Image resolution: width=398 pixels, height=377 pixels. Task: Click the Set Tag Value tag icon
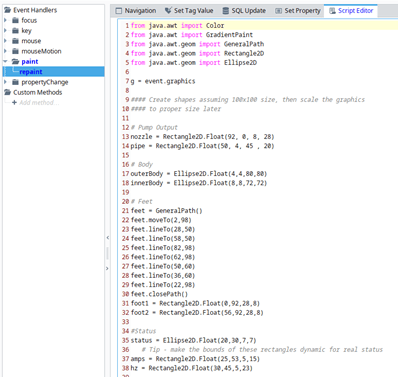click(x=168, y=11)
